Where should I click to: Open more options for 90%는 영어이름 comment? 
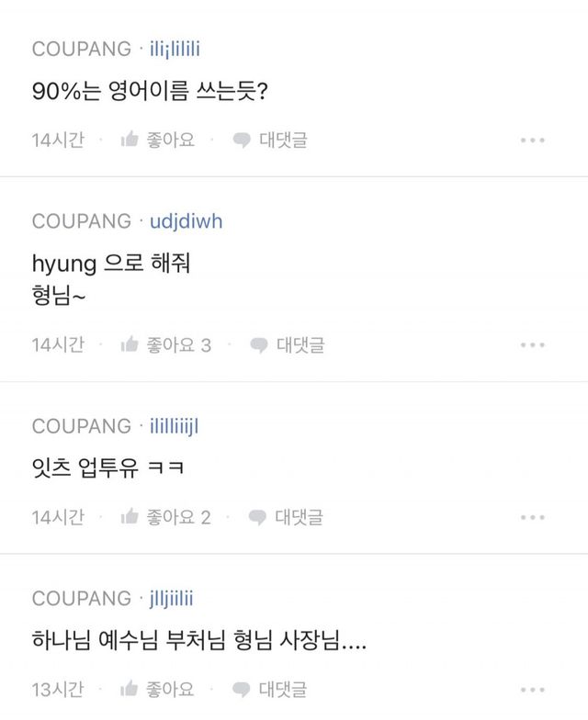tap(533, 141)
